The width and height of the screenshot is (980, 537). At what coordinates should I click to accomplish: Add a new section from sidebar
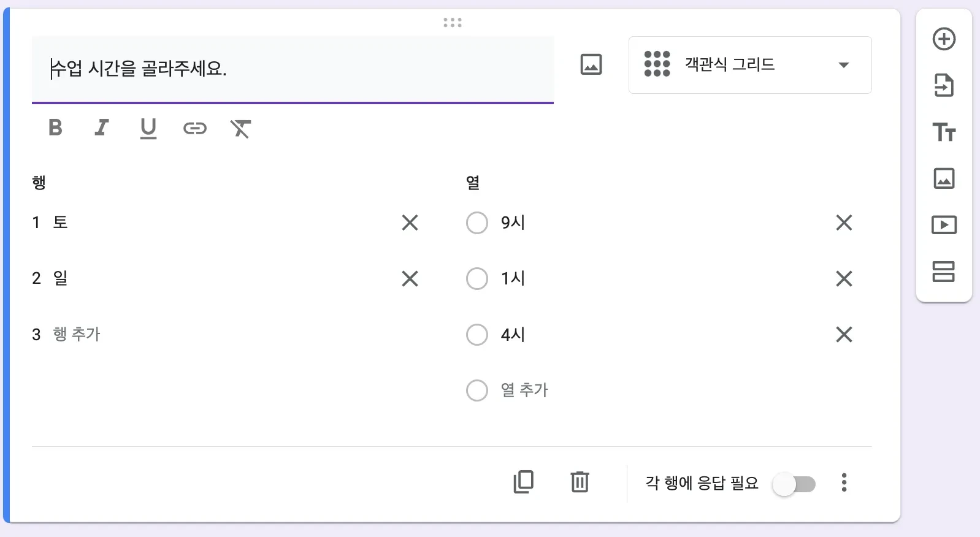click(x=944, y=272)
